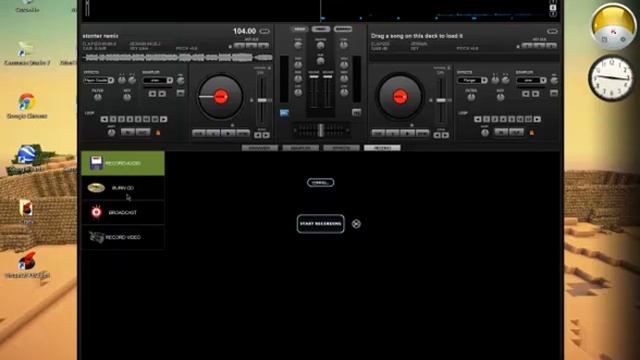Click right deck key knob
Image resolution: width=640 pixels, height=360 pixels.
click(500, 98)
